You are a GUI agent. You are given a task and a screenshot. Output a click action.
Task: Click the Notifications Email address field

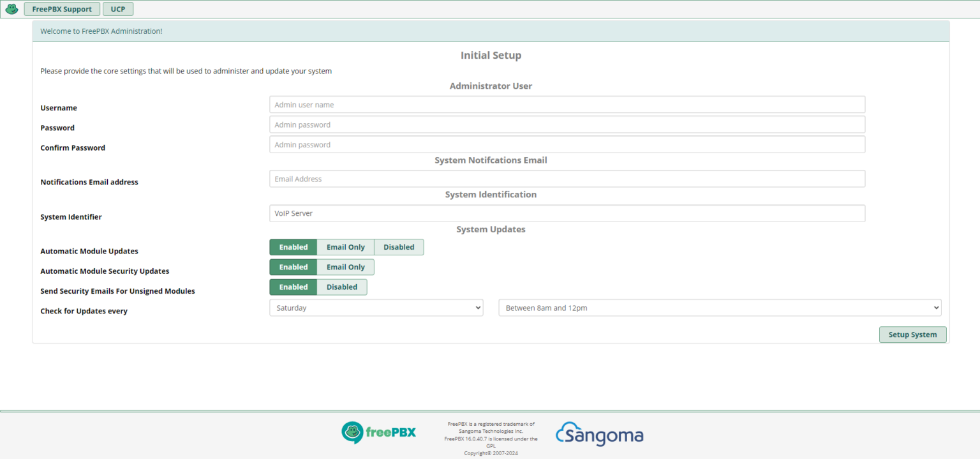click(x=567, y=178)
